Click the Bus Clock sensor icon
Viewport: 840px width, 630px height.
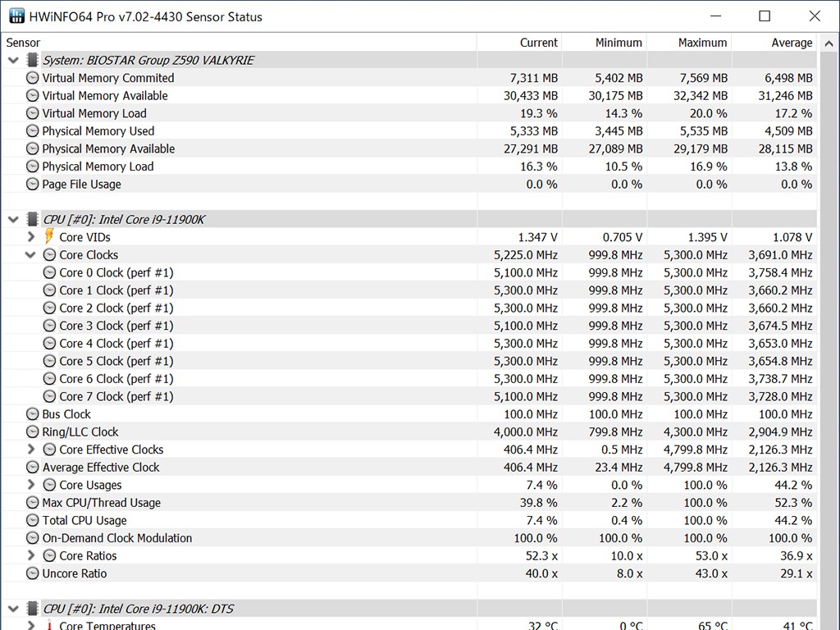point(32,414)
